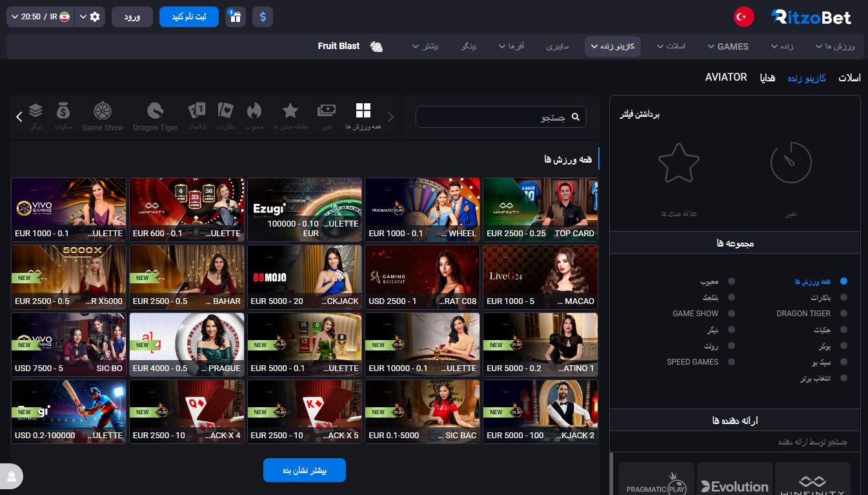
Task: Click the large favorites star in filter panel
Action: pos(678,163)
